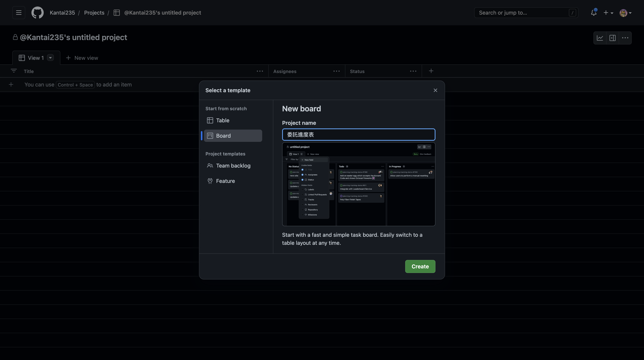Open the create new plus dropdown
Screen dimensions: 644x360
608,12
